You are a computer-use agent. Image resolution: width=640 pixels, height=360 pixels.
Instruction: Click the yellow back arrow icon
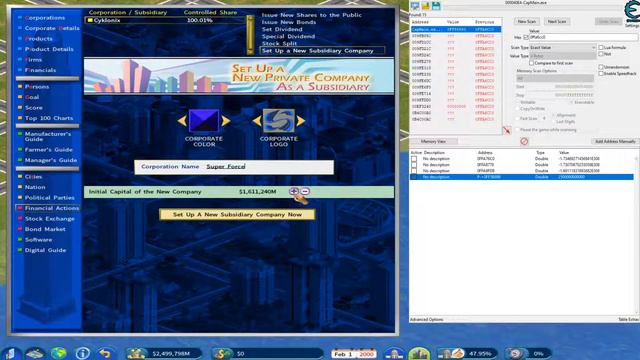(x=105, y=353)
